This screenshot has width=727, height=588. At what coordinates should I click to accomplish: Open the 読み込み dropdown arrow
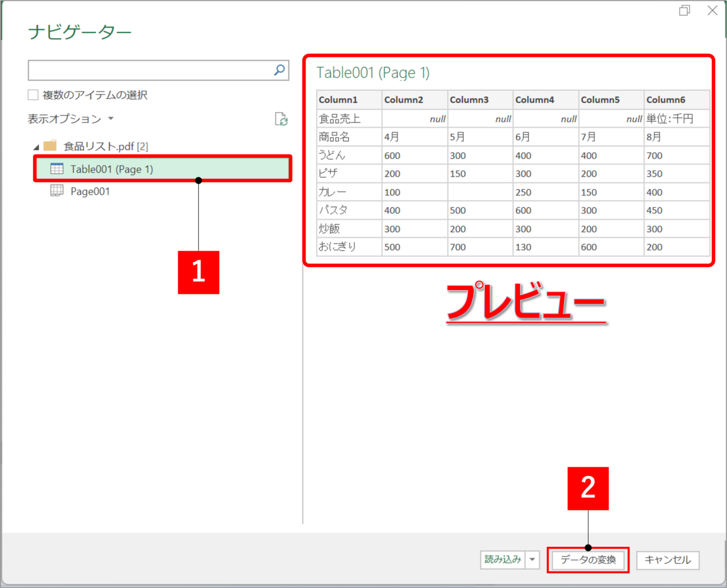coord(532,560)
